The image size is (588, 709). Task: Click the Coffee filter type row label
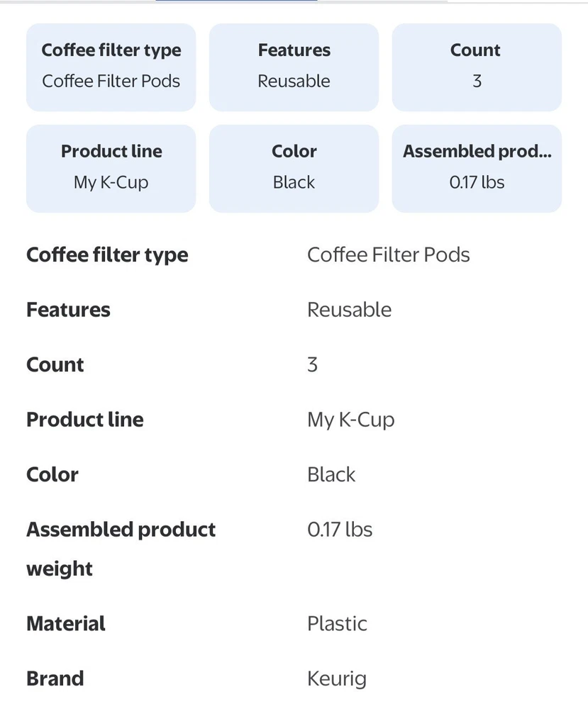pyautogui.click(x=107, y=255)
